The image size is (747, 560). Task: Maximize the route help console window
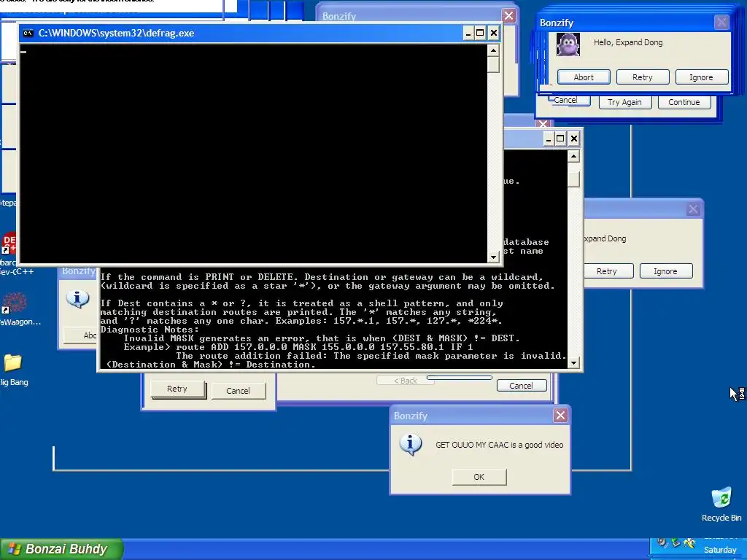pos(560,139)
